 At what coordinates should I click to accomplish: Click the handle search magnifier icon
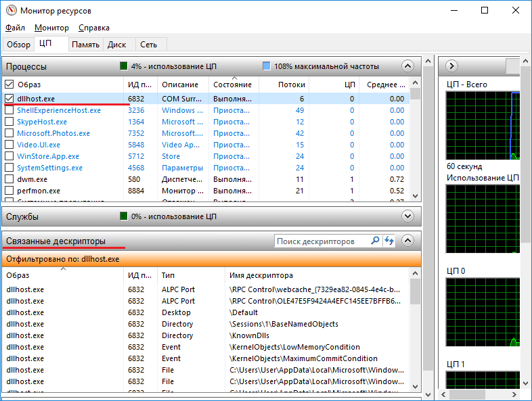(x=375, y=241)
